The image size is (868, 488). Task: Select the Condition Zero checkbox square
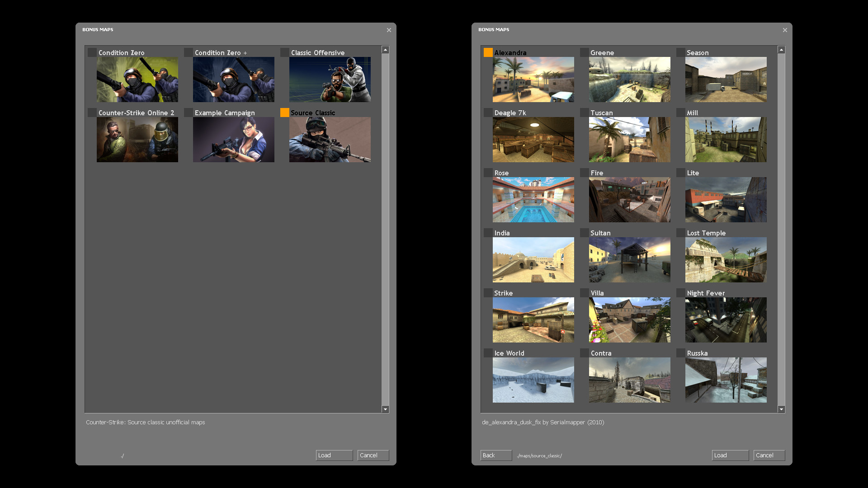coord(92,52)
